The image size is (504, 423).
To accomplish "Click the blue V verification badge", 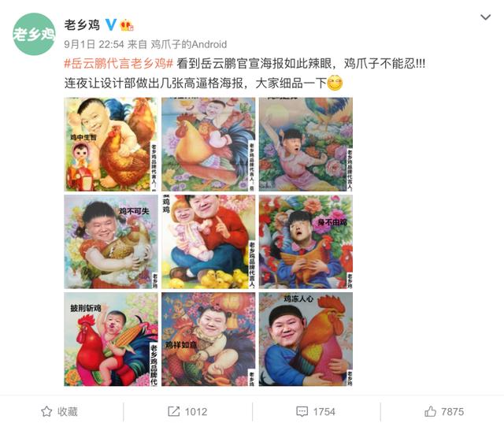I will 111,24.
